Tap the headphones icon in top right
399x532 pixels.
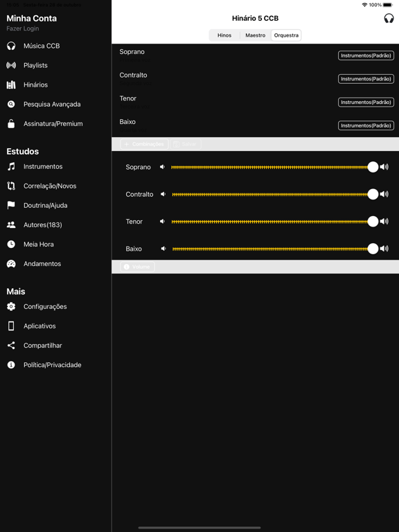tap(389, 18)
